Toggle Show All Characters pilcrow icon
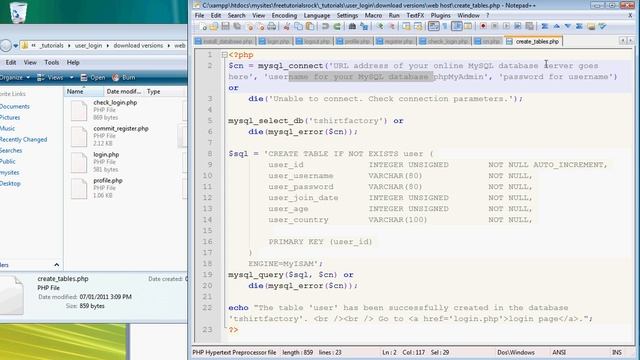The height and width of the screenshot is (360, 640). 445,26
